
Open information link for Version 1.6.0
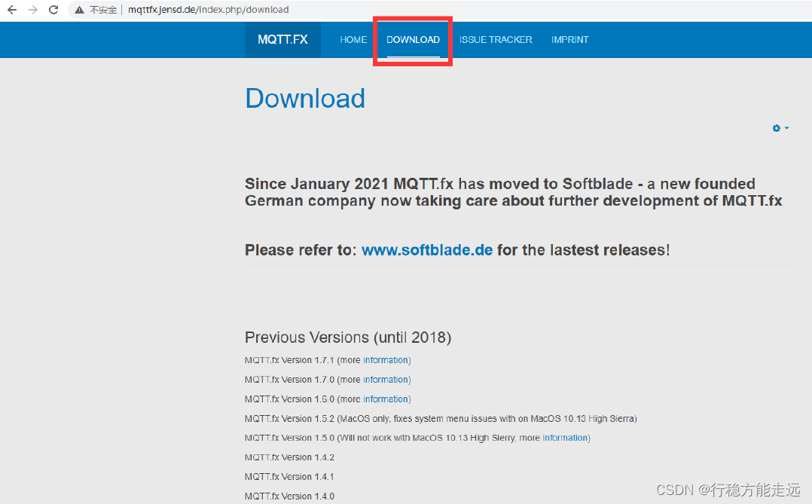386,399
